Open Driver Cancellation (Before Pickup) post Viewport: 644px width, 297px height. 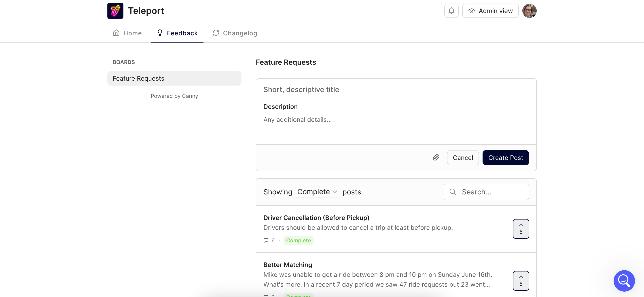pos(316,218)
